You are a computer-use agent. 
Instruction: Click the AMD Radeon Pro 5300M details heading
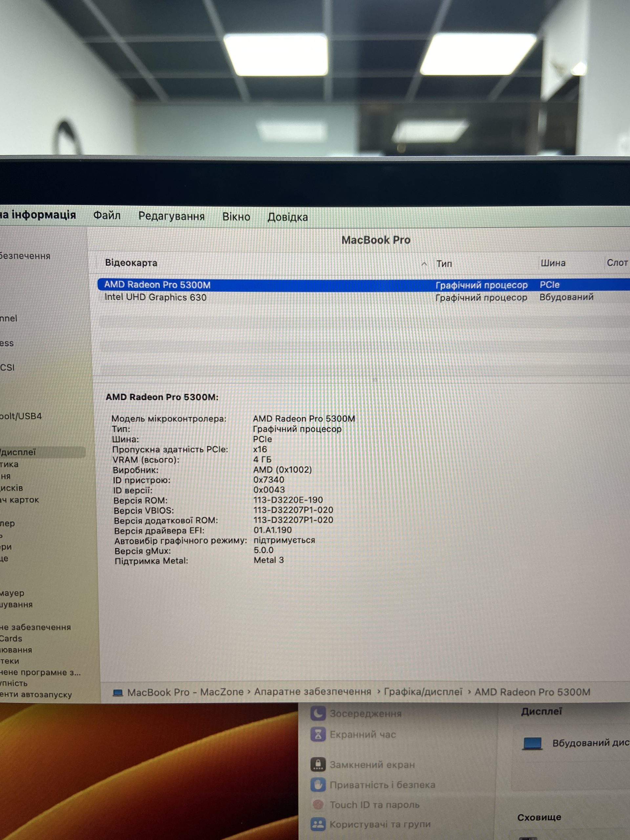click(162, 397)
